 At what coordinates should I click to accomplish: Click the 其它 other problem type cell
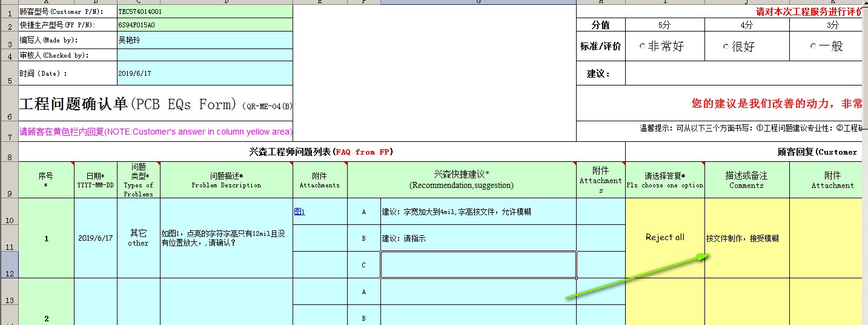(138, 238)
